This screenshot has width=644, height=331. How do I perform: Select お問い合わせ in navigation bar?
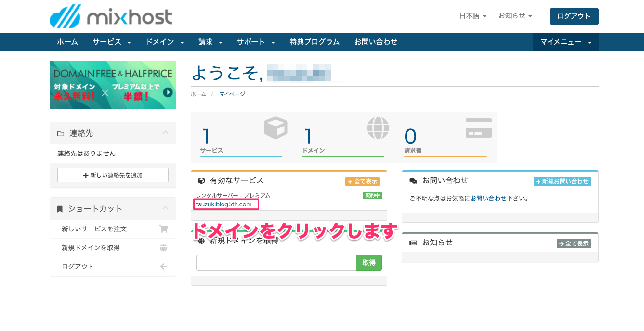[x=376, y=42]
